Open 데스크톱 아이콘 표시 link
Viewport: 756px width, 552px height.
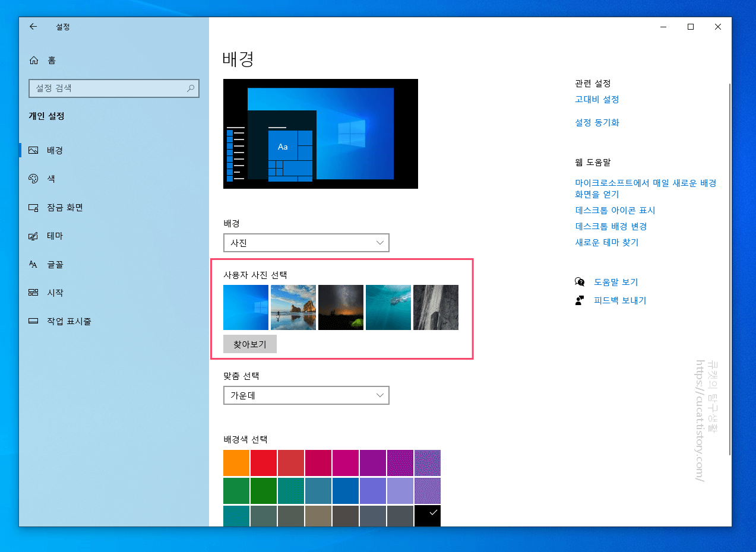615,210
